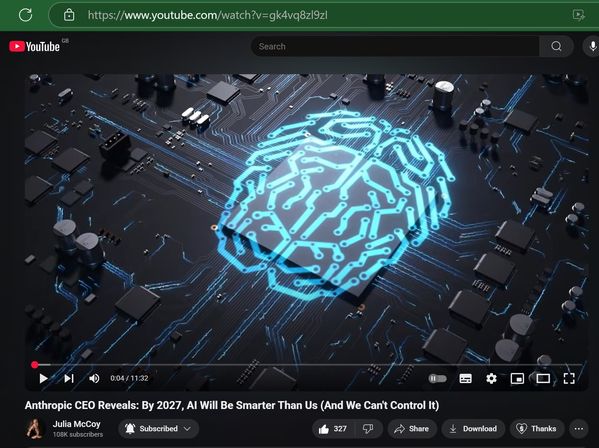The width and height of the screenshot is (599, 448).
Task: Toggle the autoplay switch
Action: point(438,378)
